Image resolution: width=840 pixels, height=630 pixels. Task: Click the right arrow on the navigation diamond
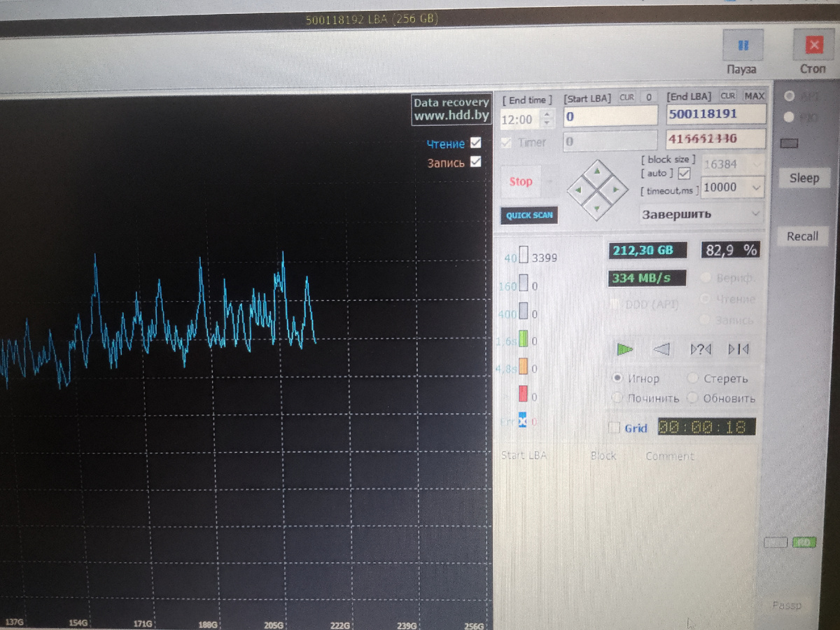coord(615,188)
